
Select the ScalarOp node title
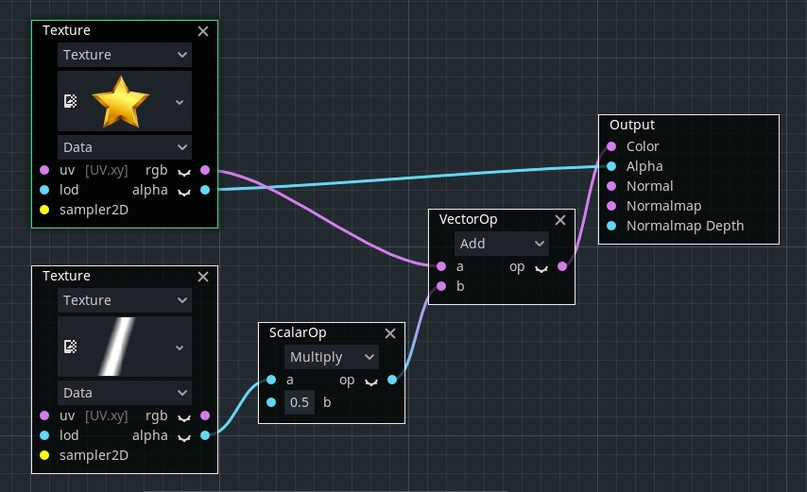pos(297,333)
